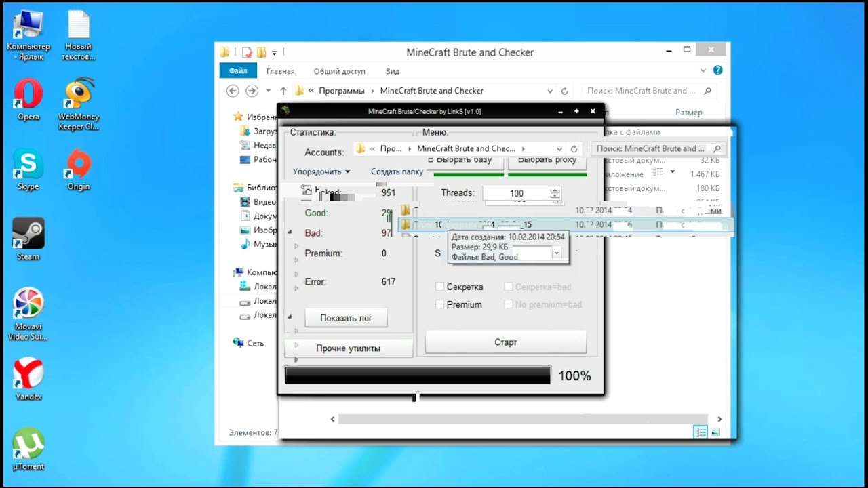Open Skype from the desktop

(28, 169)
